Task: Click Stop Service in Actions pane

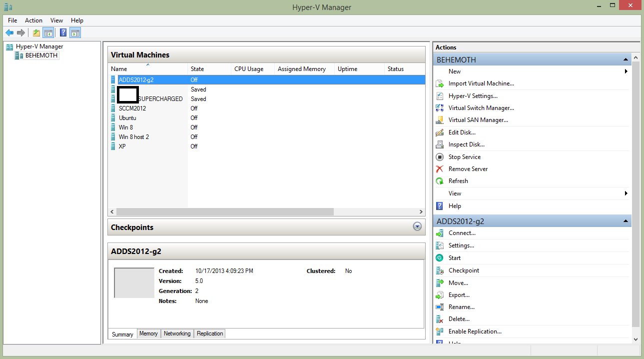Action: [465, 157]
